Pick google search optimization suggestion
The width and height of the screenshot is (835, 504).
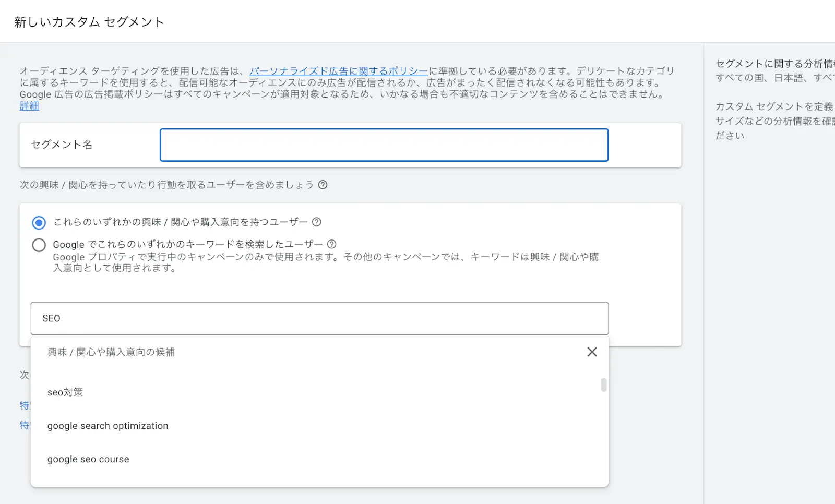(x=108, y=426)
